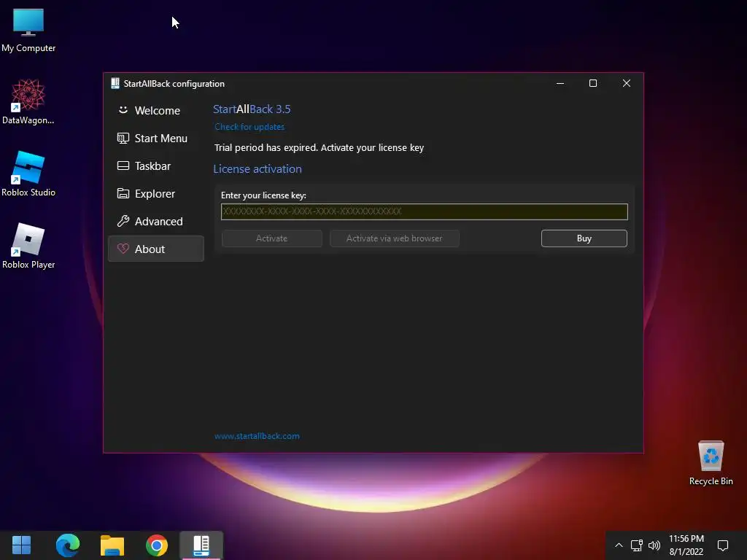
Task: Click the StartAllBack taskbar button
Action: tap(201, 545)
